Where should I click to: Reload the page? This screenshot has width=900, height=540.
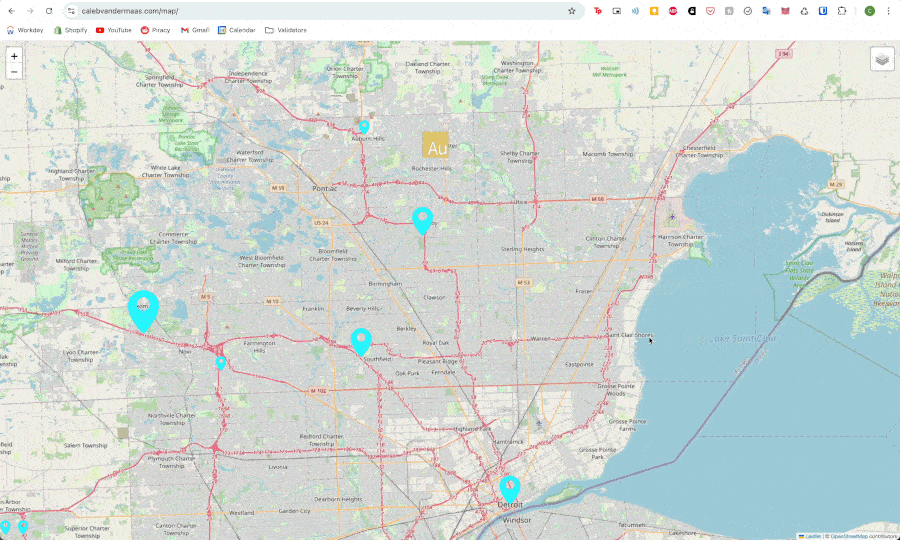[x=48, y=11]
